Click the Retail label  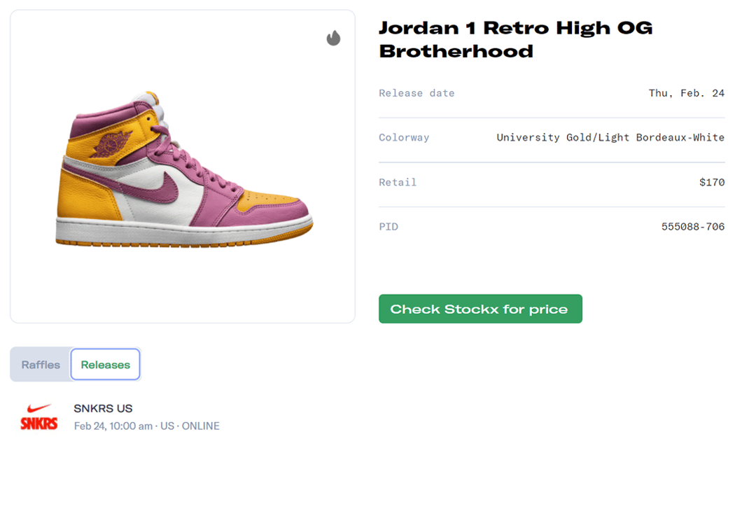point(398,182)
